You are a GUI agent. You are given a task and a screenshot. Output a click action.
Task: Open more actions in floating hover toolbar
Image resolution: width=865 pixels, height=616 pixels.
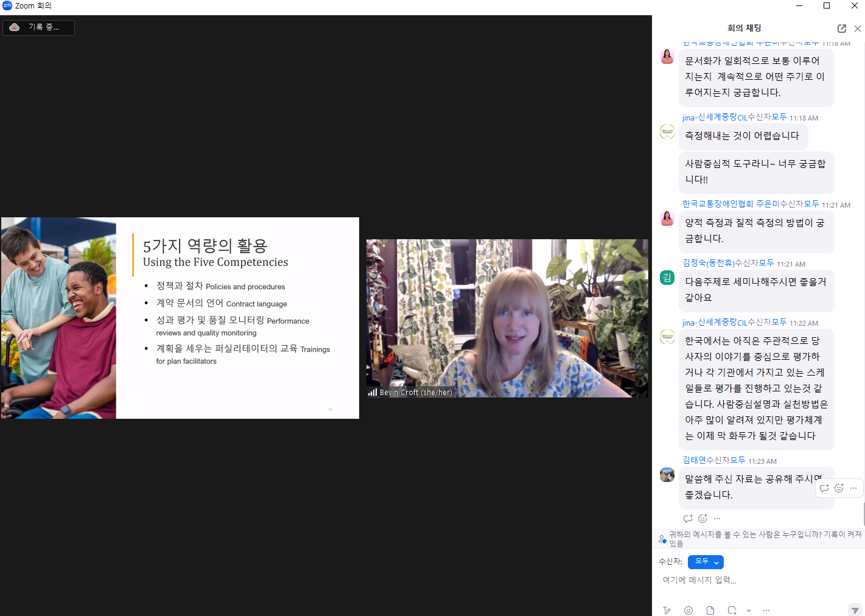(x=853, y=488)
